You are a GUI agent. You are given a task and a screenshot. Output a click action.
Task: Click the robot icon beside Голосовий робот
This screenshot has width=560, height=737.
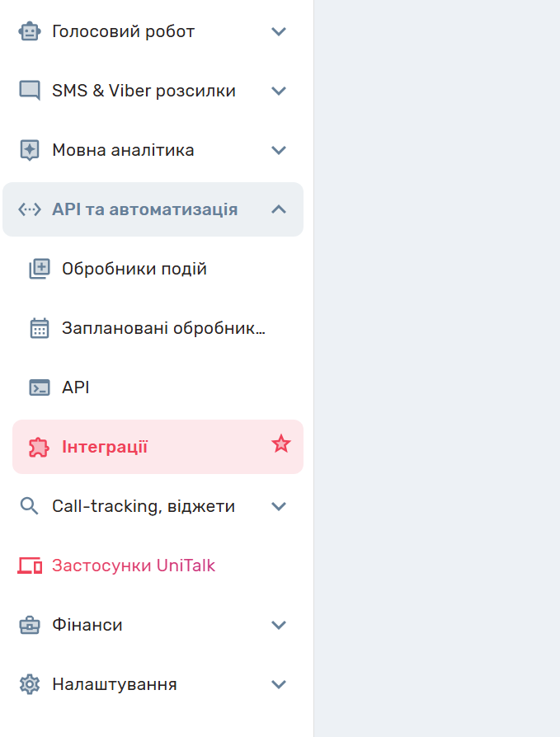click(x=30, y=32)
